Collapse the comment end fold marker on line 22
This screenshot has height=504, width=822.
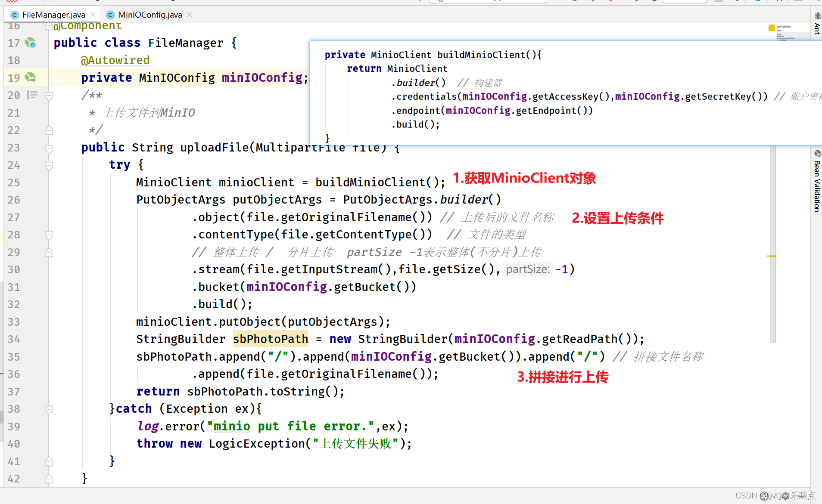pos(49,130)
